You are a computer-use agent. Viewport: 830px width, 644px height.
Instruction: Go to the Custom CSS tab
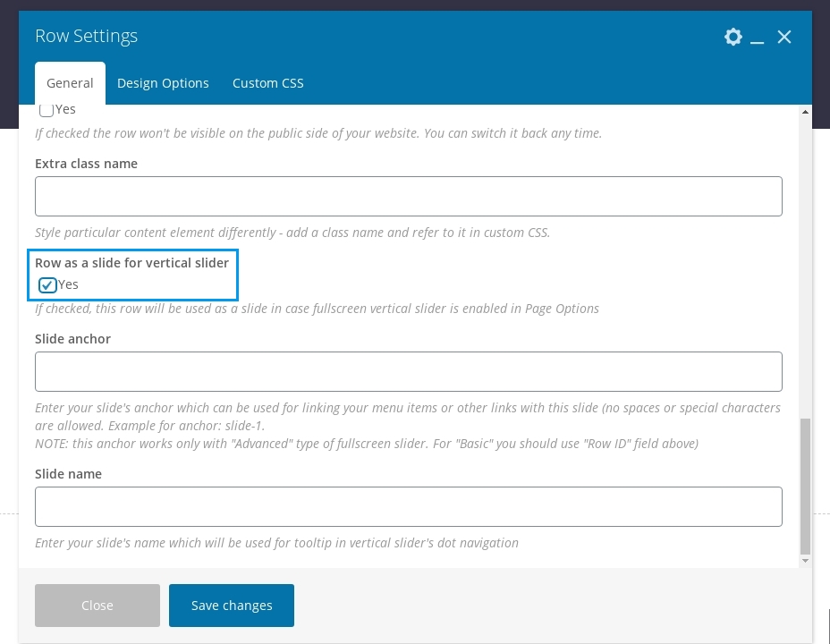[267, 83]
